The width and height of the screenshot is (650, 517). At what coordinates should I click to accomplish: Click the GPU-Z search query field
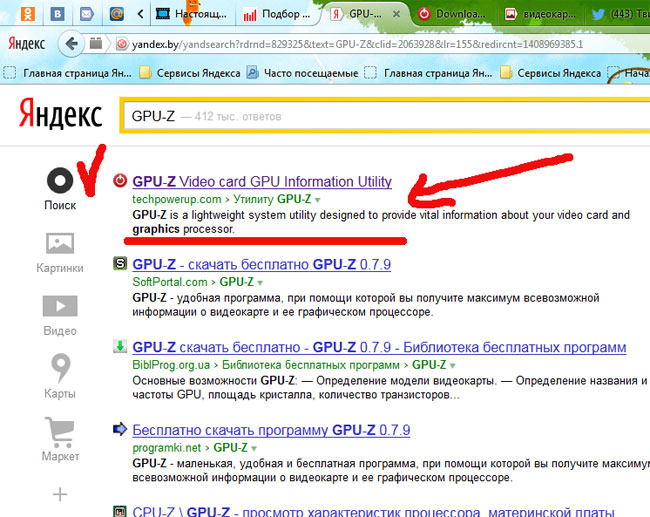[x=386, y=116]
